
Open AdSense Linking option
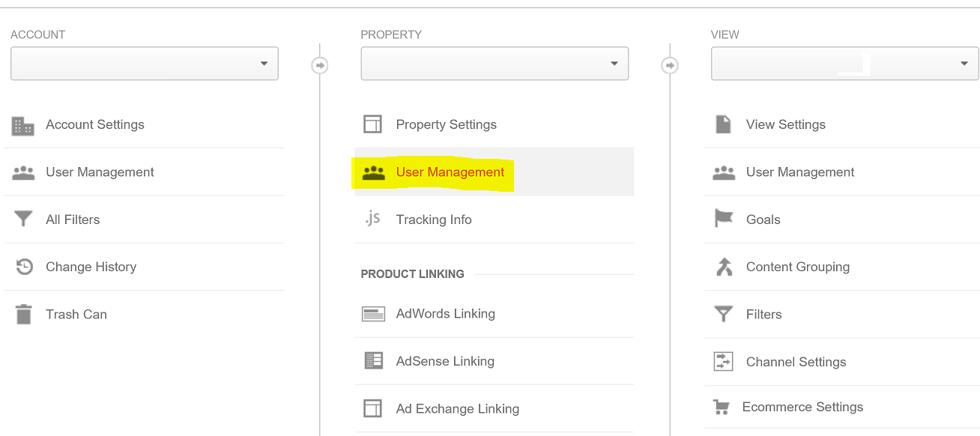pos(445,361)
